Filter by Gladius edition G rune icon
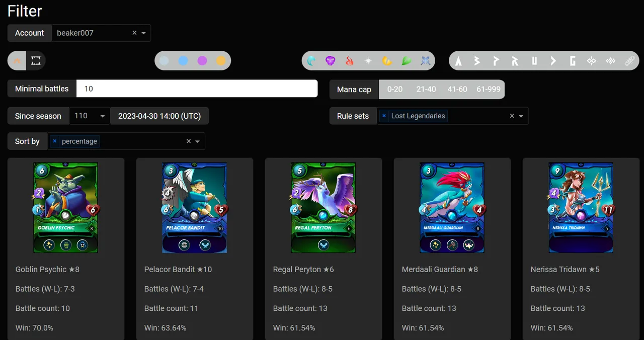The image size is (644, 340). click(x=573, y=61)
